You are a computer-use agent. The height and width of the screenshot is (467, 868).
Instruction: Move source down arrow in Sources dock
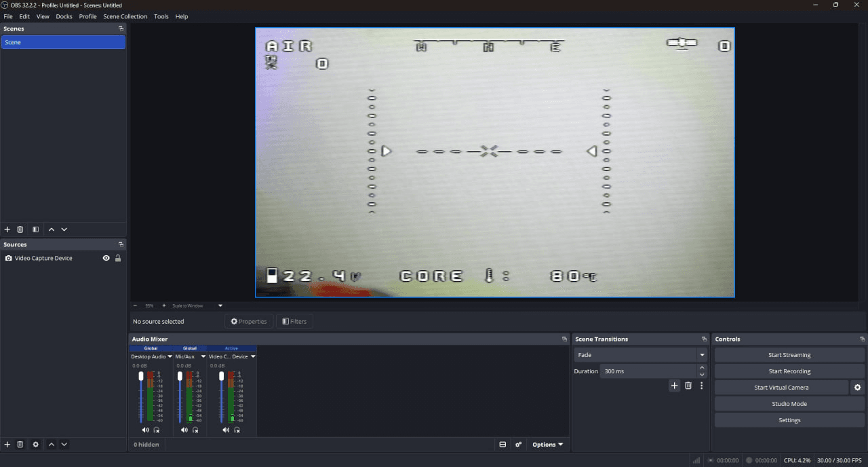(x=64, y=445)
